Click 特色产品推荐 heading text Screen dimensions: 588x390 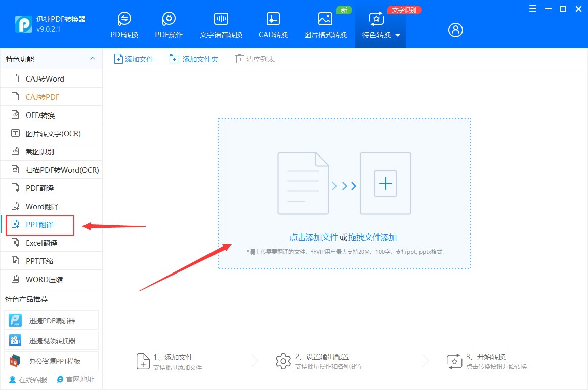pyautogui.click(x=26, y=299)
